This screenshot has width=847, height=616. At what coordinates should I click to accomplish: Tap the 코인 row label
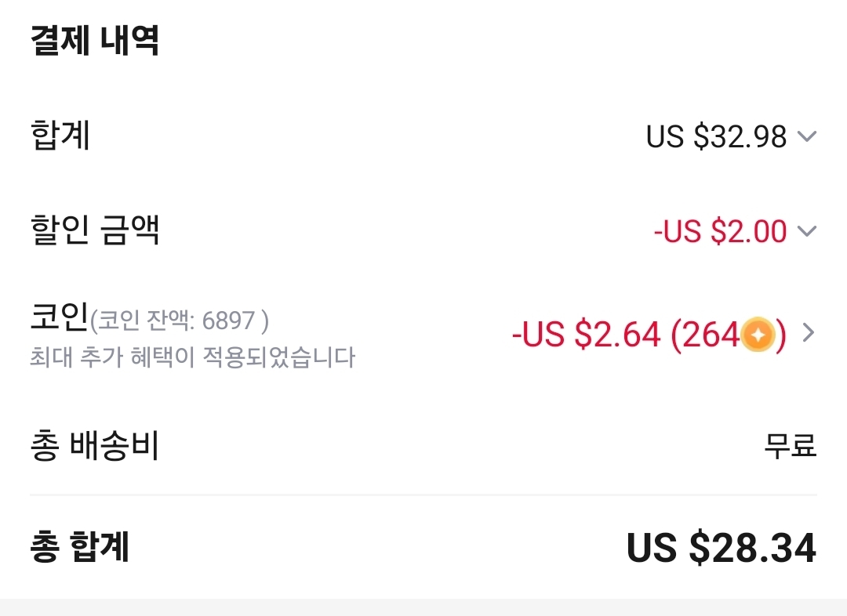point(60,319)
